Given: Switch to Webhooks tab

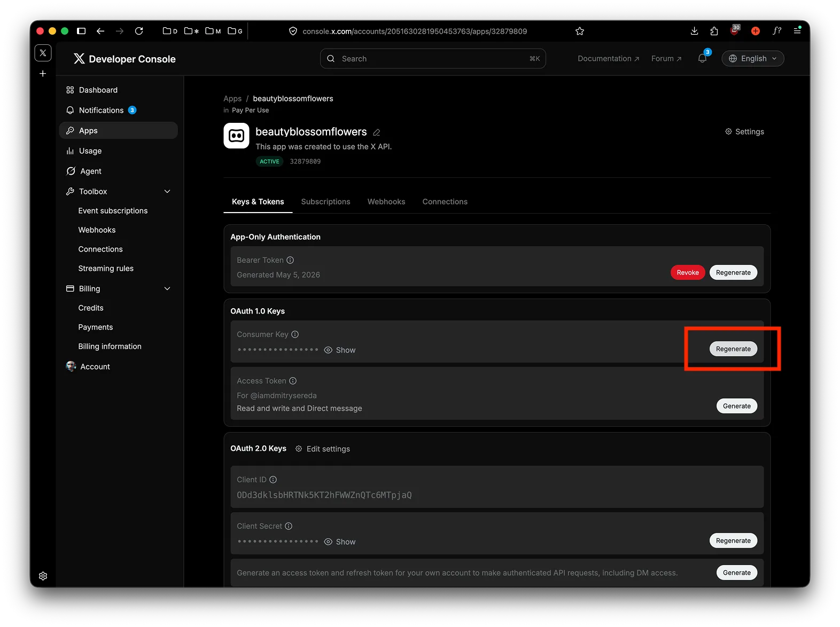Looking at the screenshot, I should click(386, 201).
